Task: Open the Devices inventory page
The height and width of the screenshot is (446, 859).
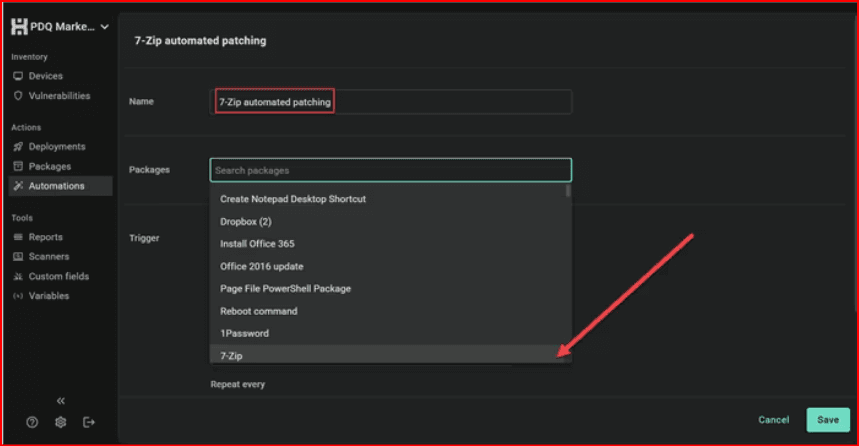Action: [x=45, y=76]
